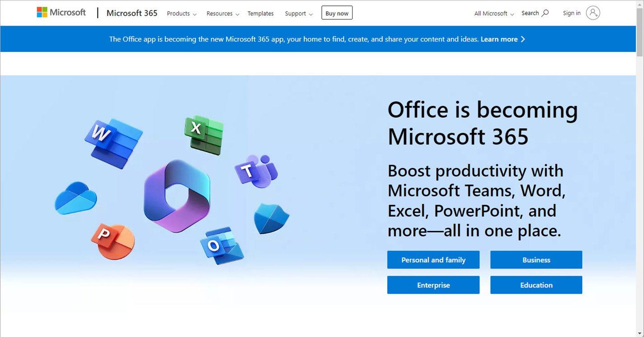Select the Enterprise button
Image resolution: width=644 pixels, height=337 pixels.
433,285
